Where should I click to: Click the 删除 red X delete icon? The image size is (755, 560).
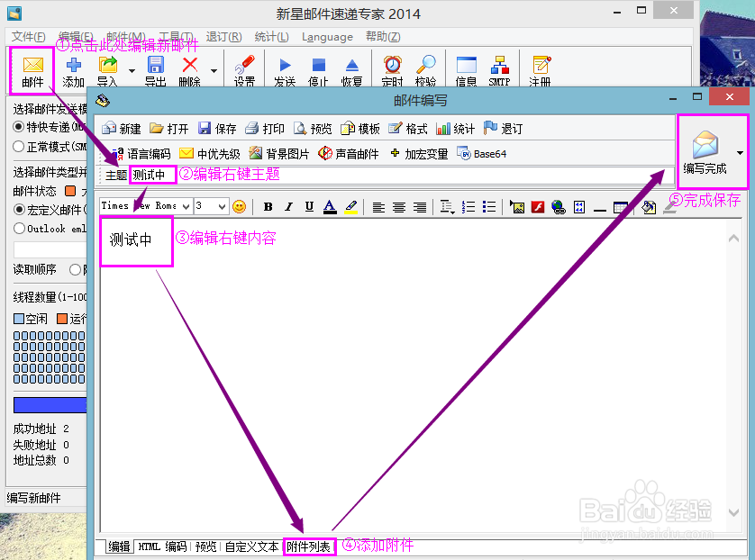pos(190,71)
